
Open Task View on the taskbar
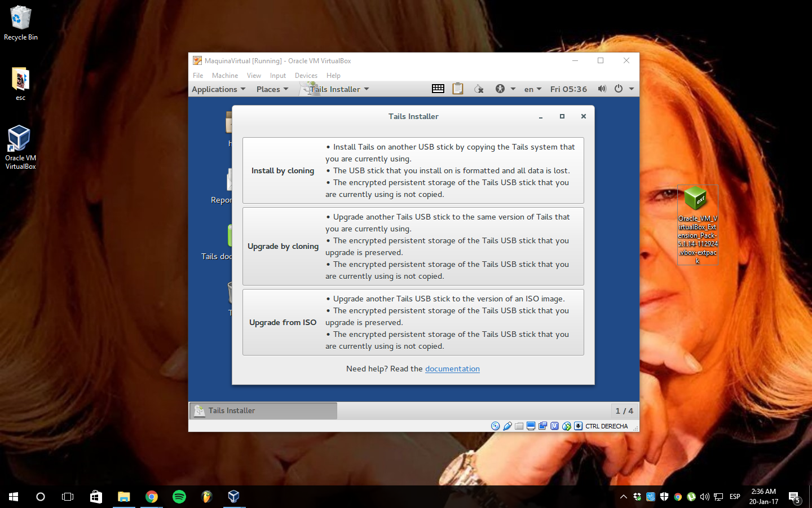[68, 497]
